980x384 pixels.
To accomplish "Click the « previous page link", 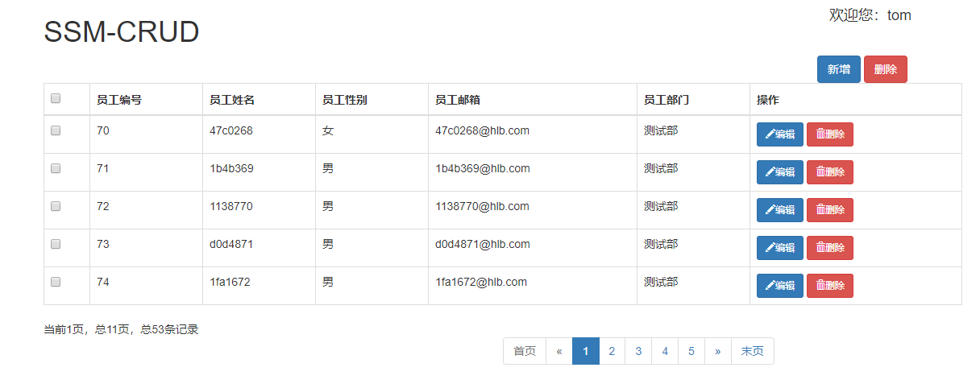I will tap(559, 351).
